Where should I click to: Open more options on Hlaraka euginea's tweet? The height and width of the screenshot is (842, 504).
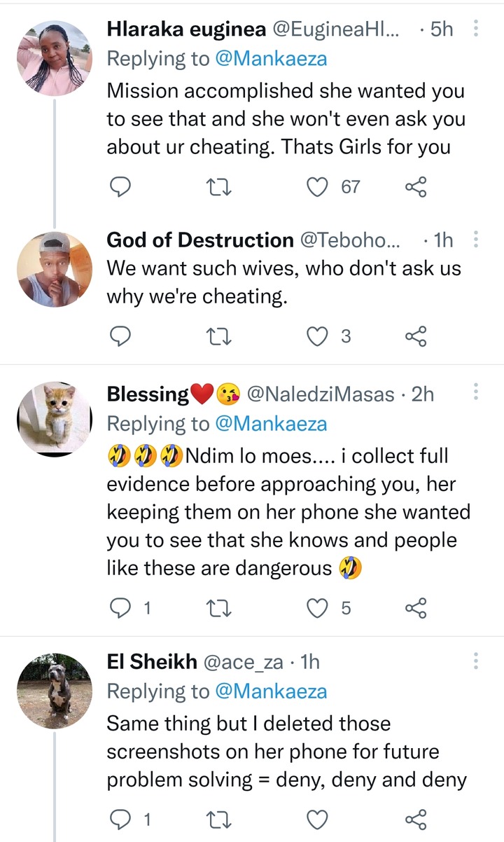(x=476, y=29)
